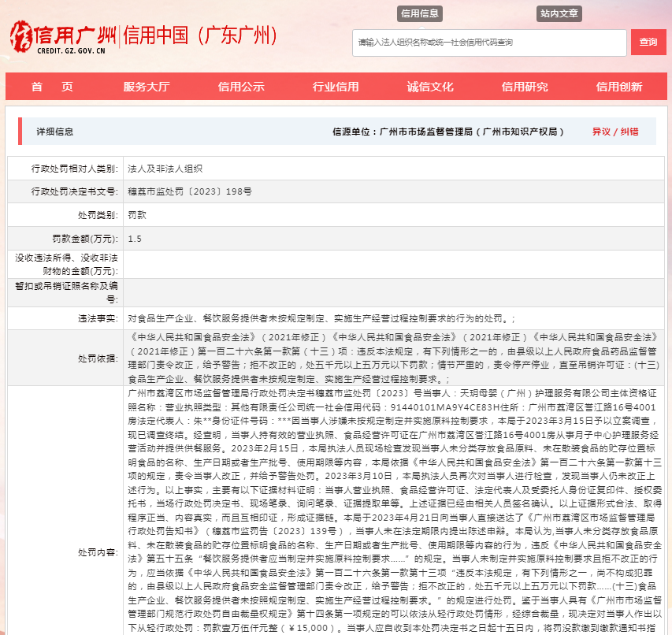Click the 行政处罚相对人类别 row label

(x=75, y=169)
